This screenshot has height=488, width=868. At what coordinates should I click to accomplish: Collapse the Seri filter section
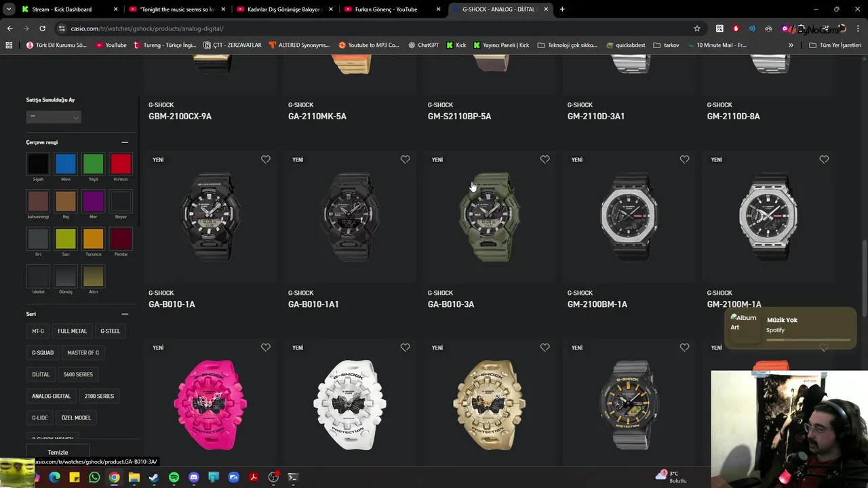(125, 314)
